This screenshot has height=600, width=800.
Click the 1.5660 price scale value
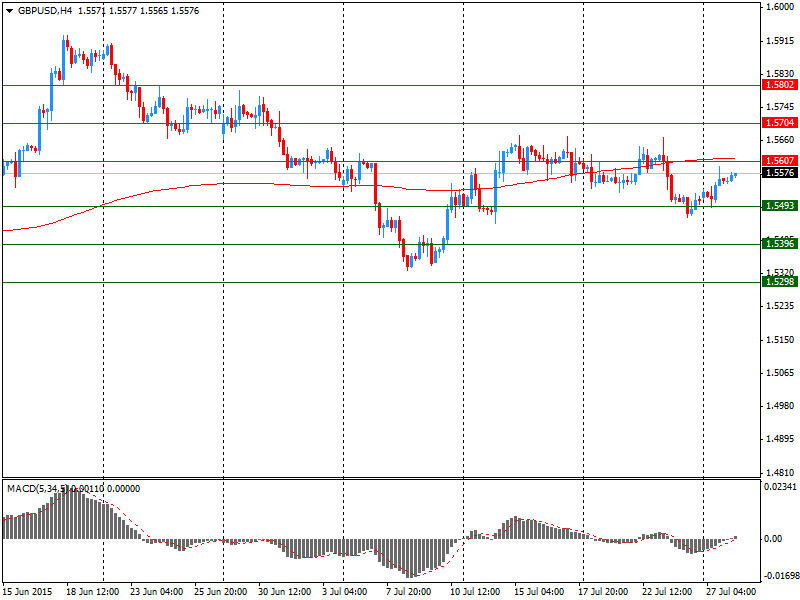coord(780,140)
